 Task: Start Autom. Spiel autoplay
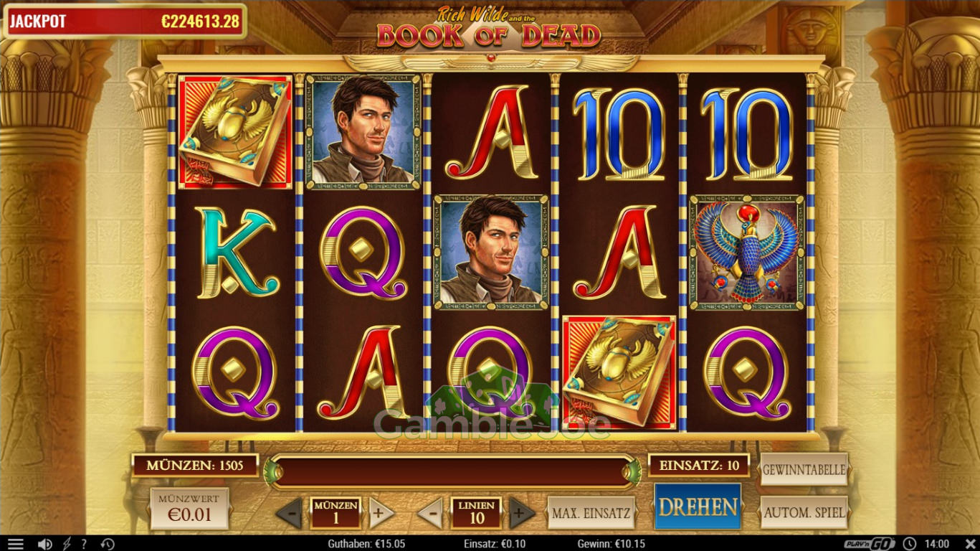tap(804, 513)
